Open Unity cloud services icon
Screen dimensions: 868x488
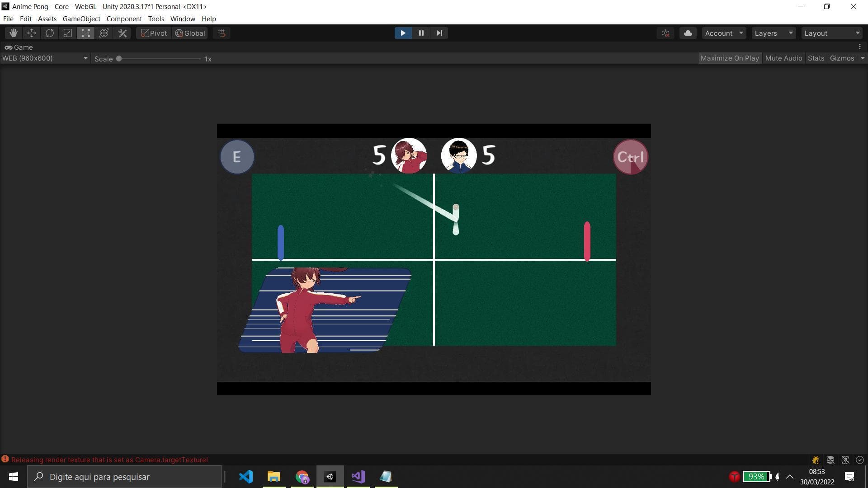(x=688, y=33)
